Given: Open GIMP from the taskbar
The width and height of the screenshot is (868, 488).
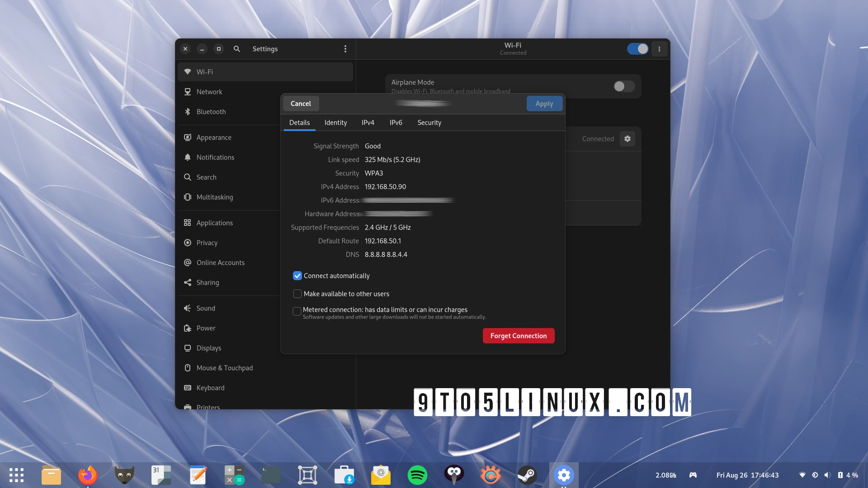Looking at the screenshot, I should (x=124, y=475).
